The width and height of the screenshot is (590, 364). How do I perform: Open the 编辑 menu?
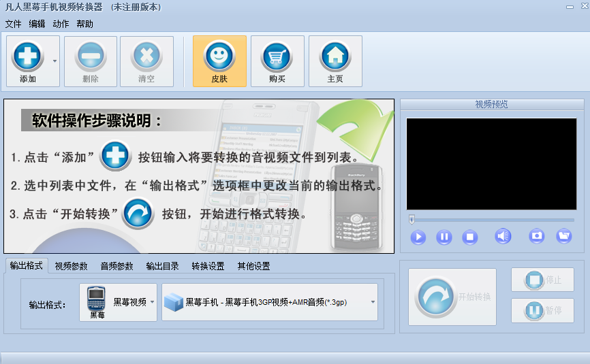[x=37, y=24]
